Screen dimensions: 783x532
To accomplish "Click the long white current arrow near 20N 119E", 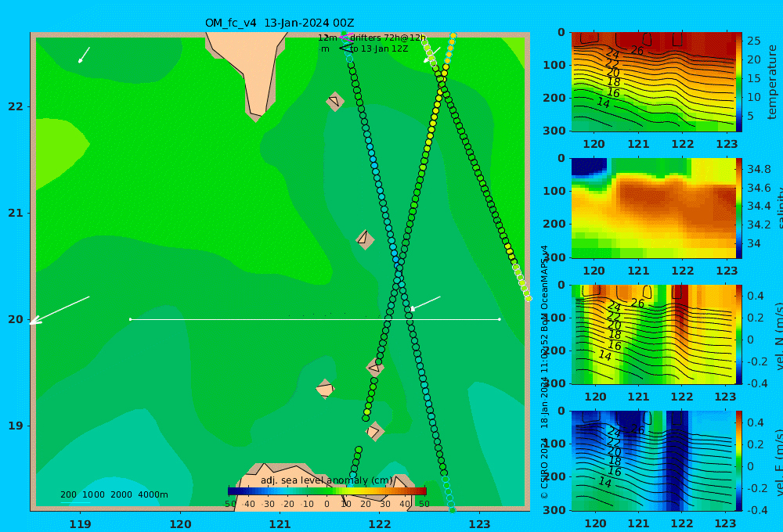I will 60,311.
